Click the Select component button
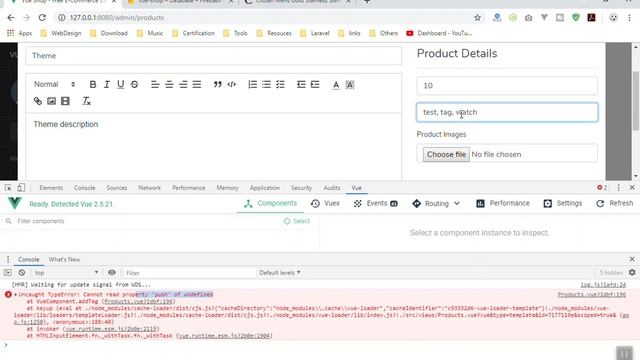This screenshot has width=640, height=360. 297,221
